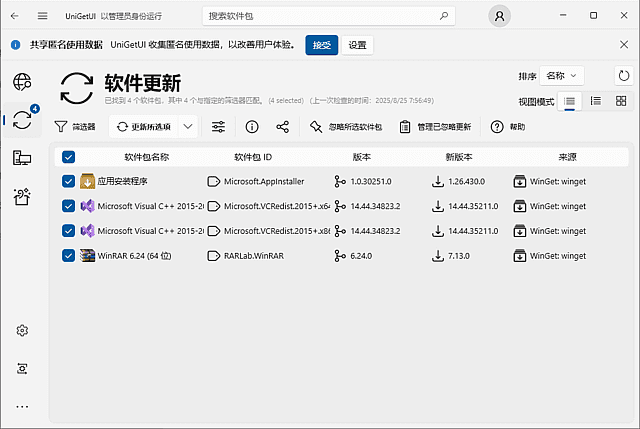Switch to grid view mode
The image size is (640, 429).
[621, 101]
